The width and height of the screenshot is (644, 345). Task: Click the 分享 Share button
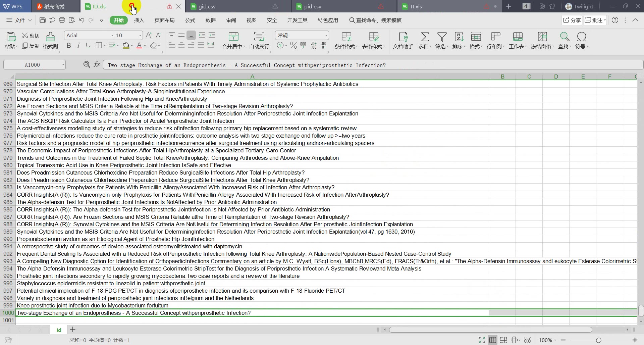(x=572, y=20)
